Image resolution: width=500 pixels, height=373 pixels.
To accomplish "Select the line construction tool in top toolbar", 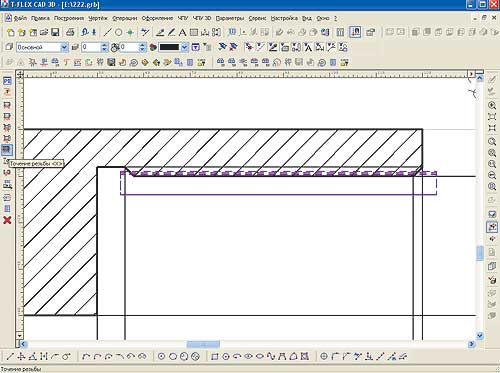I will [x=107, y=32].
